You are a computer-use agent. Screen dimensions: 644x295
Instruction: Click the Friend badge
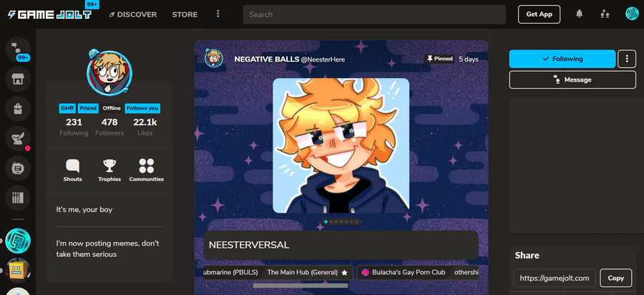(88, 108)
